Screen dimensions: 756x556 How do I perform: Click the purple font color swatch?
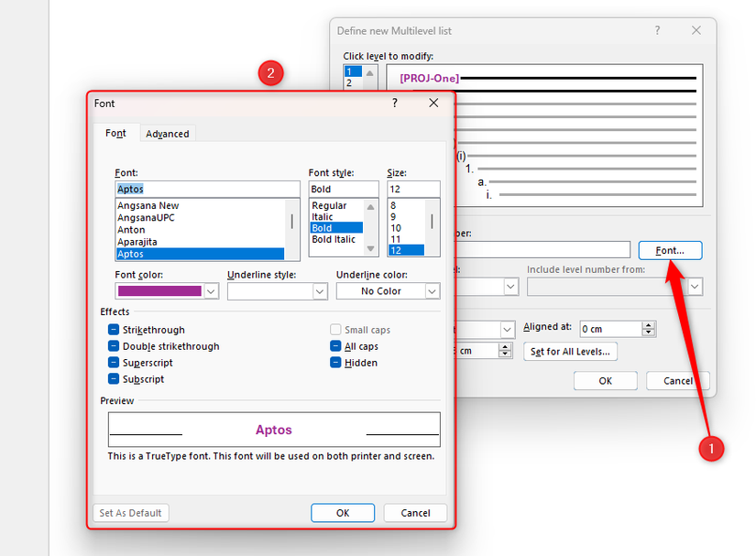160,290
